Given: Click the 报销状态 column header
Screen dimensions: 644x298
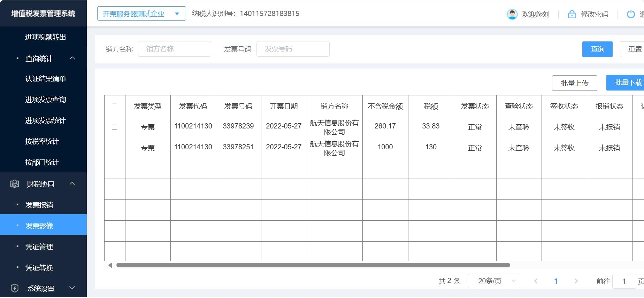Looking at the screenshot, I should 609,106.
